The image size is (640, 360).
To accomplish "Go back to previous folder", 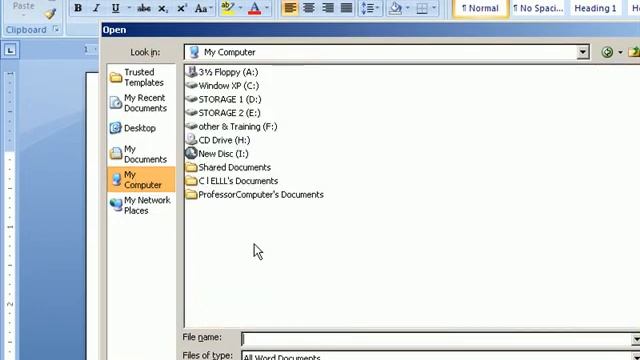I will pyautogui.click(x=607, y=52).
